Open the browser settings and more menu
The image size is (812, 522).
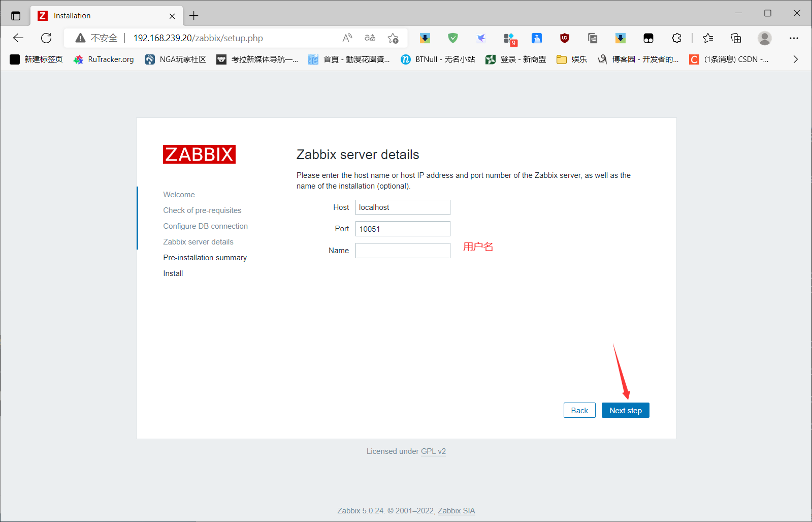[x=794, y=38]
